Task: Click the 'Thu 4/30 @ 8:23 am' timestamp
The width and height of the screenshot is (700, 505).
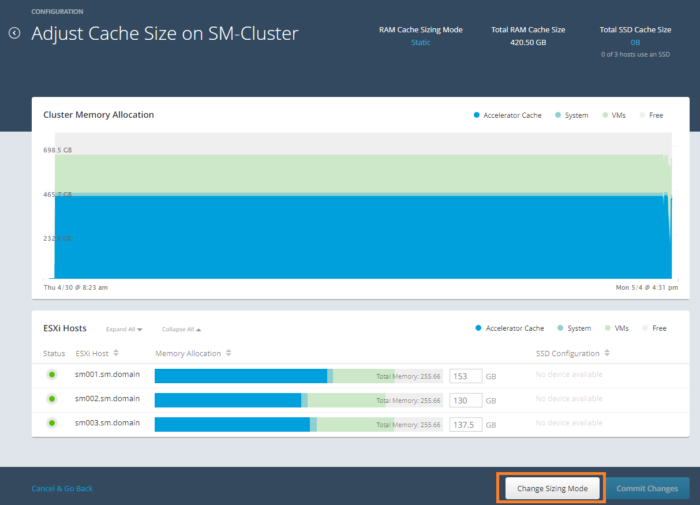Action: point(75,288)
